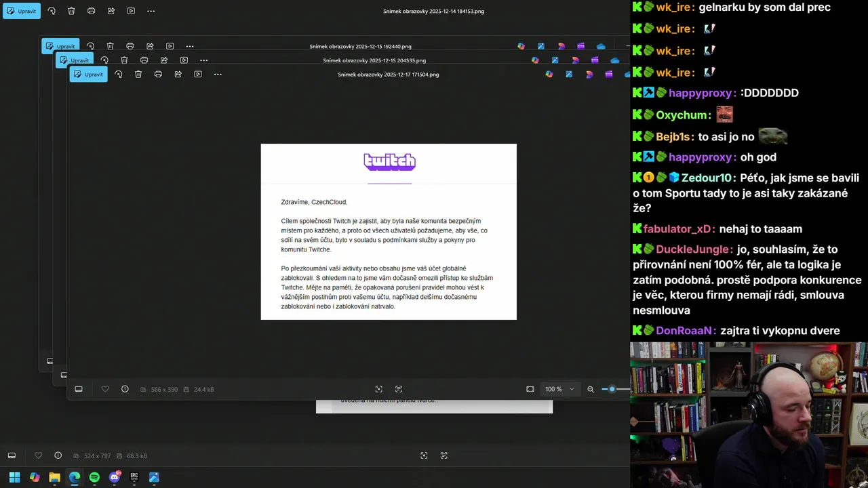Open the three-dot menu in 192440.png window
Screen dimensions: 868x488
click(x=190, y=46)
